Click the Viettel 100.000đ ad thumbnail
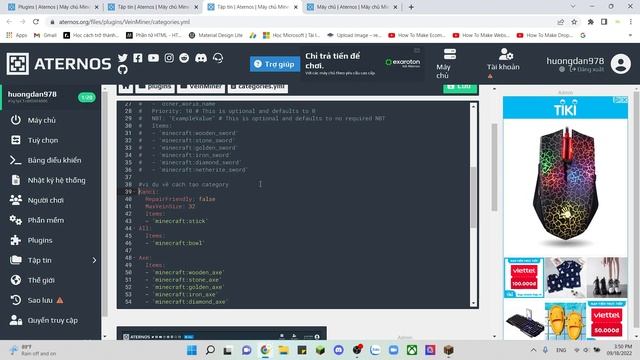This screenshot has height=360, width=640. pos(524,277)
